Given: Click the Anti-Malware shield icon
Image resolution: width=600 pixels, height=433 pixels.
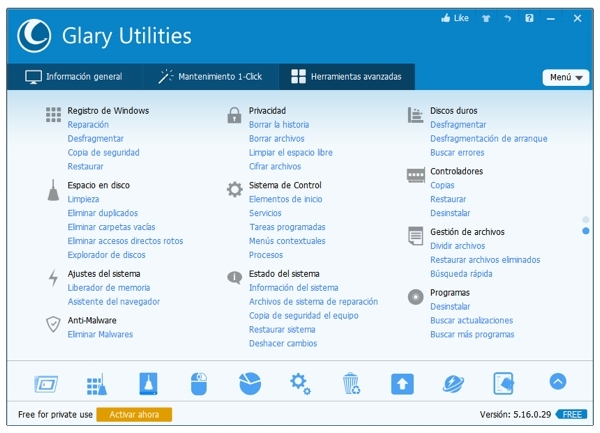Looking at the screenshot, I should pos(53,324).
